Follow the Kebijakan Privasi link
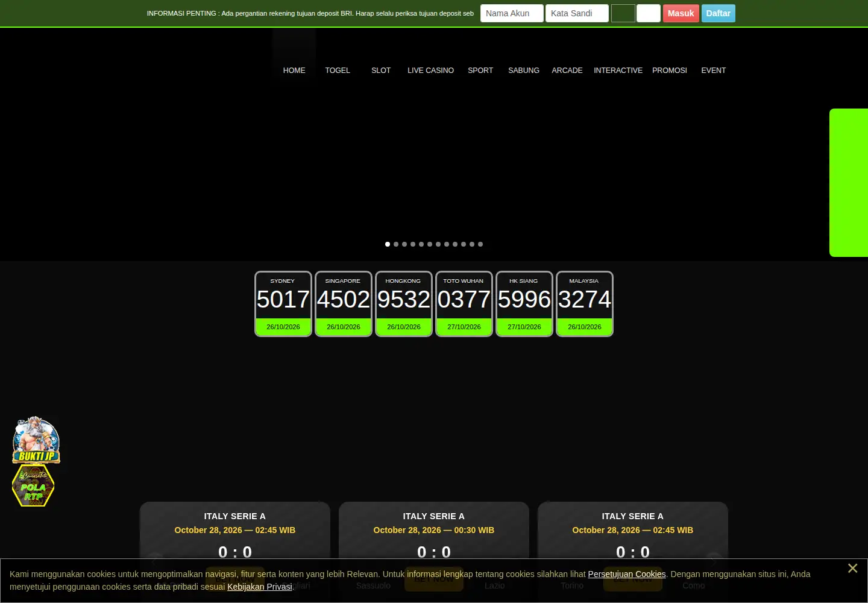 [x=260, y=587]
